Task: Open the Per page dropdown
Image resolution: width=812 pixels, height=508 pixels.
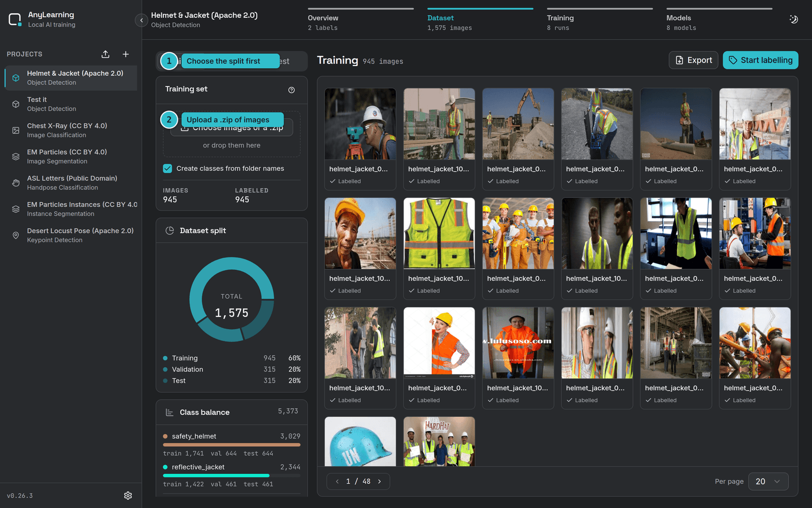Action: [x=768, y=482]
